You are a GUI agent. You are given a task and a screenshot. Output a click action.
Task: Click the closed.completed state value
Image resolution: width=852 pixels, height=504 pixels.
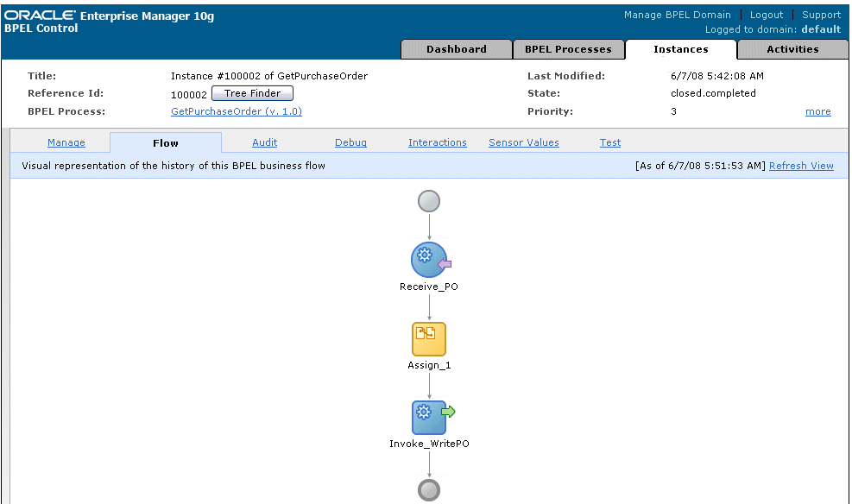713,93
